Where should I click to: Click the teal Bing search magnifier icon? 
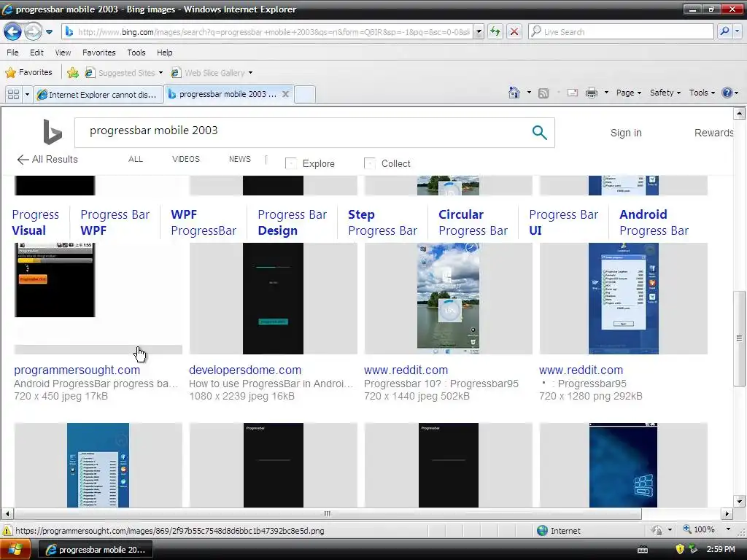click(x=539, y=133)
